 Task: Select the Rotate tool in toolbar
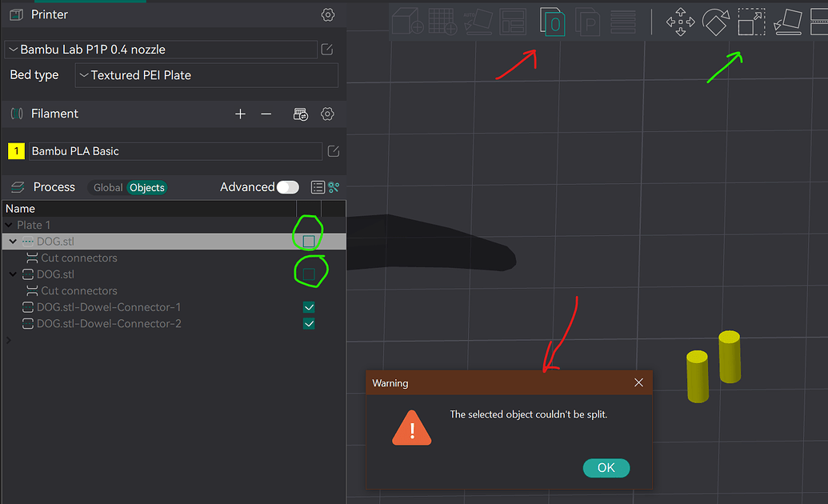(715, 22)
